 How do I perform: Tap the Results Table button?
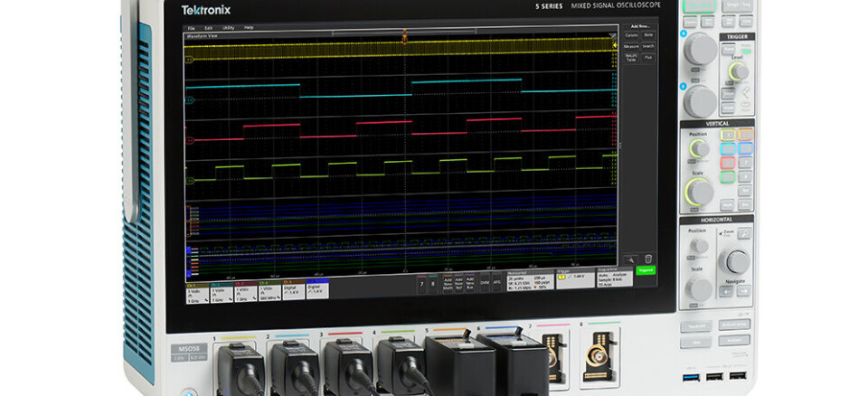coord(632,57)
